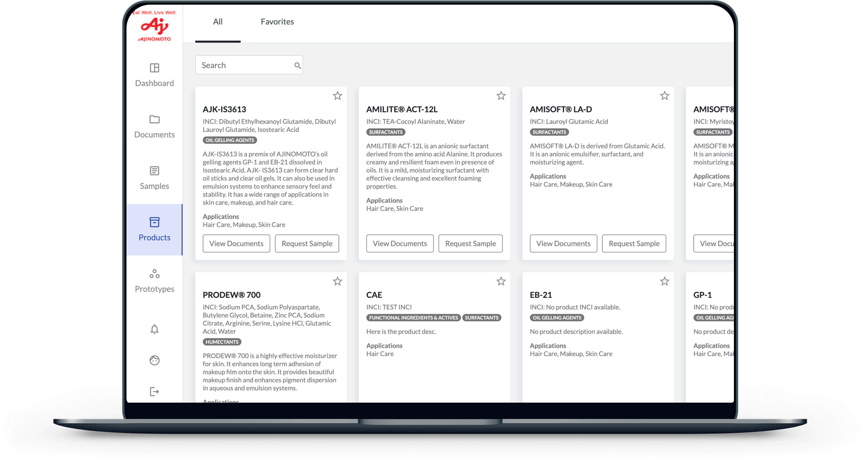The image size is (868, 461).
Task: Click the Surfactants tag on CAE card
Action: 482,318
